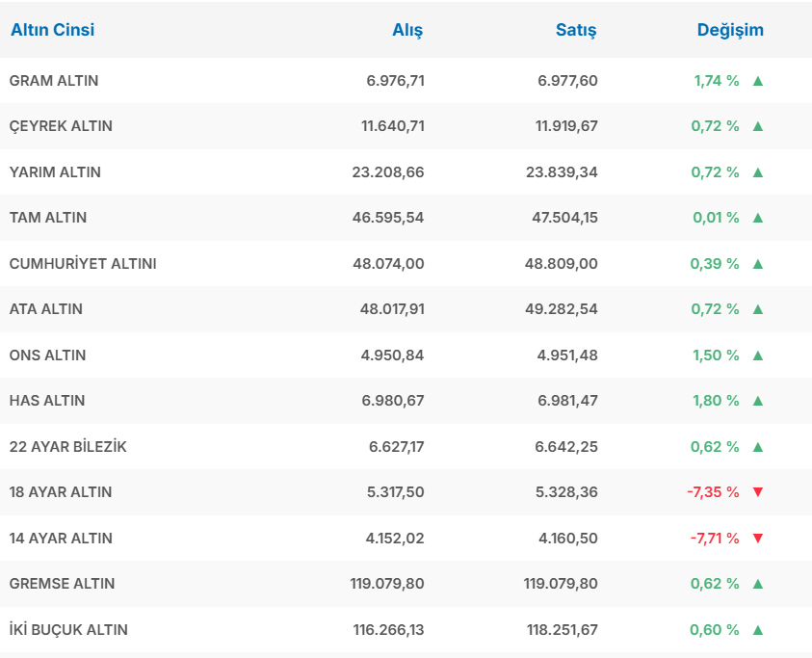The height and width of the screenshot is (658, 812).
Task: Click the Satış column header
Action: click(576, 30)
